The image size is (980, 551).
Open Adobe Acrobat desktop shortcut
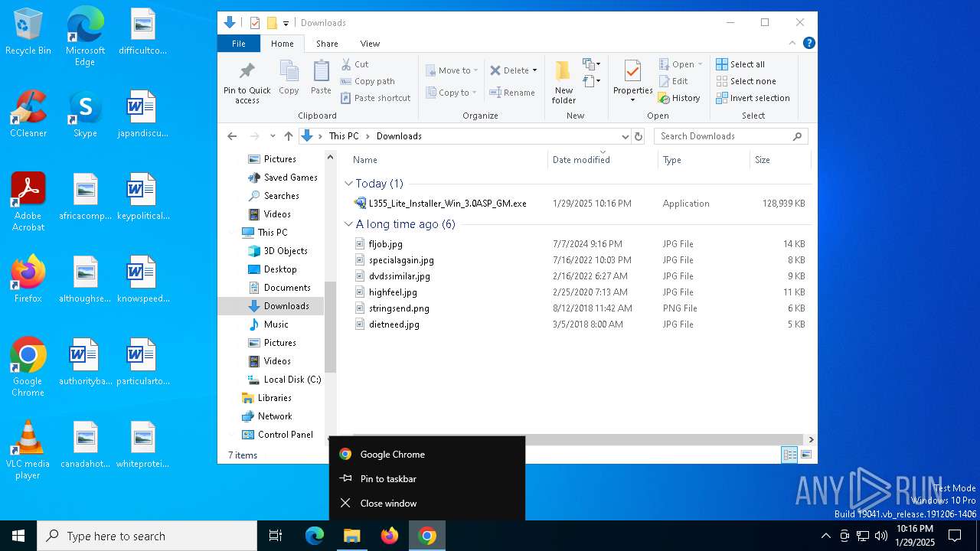(x=28, y=202)
